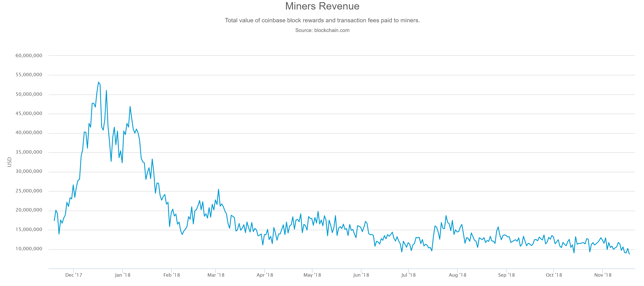
Task: Click the USD y-axis title
Action: 10,162
